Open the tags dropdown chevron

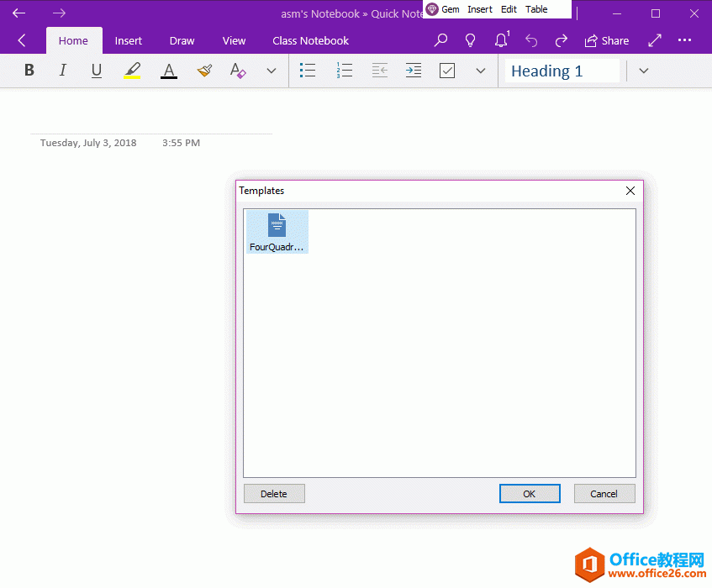pyautogui.click(x=480, y=70)
